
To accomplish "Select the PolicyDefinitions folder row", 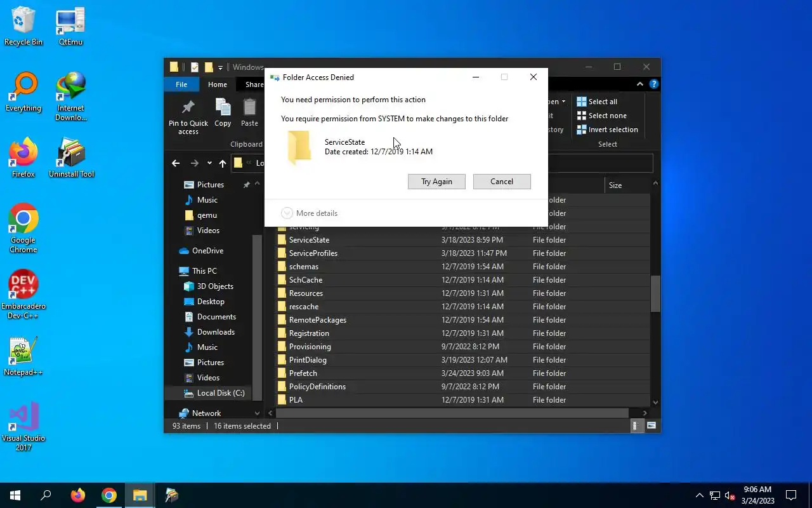I will (463, 387).
